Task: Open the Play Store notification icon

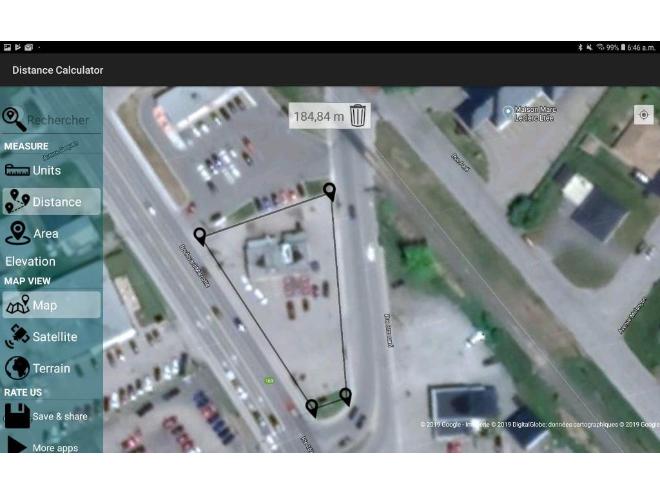Action: pyautogui.click(x=18, y=47)
